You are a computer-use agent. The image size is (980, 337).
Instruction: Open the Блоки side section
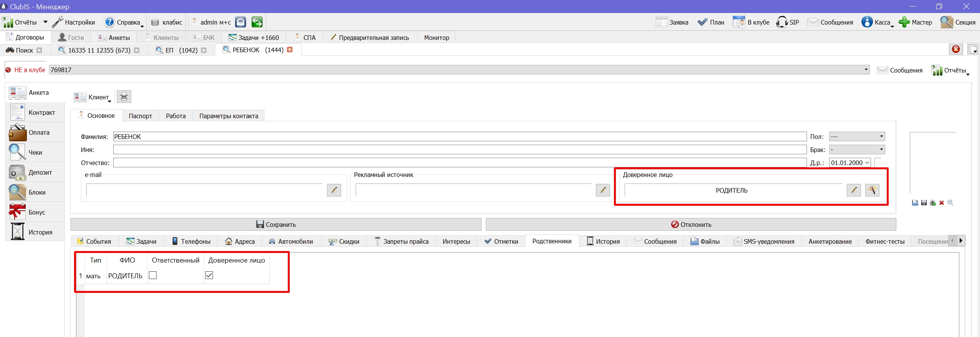35,192
